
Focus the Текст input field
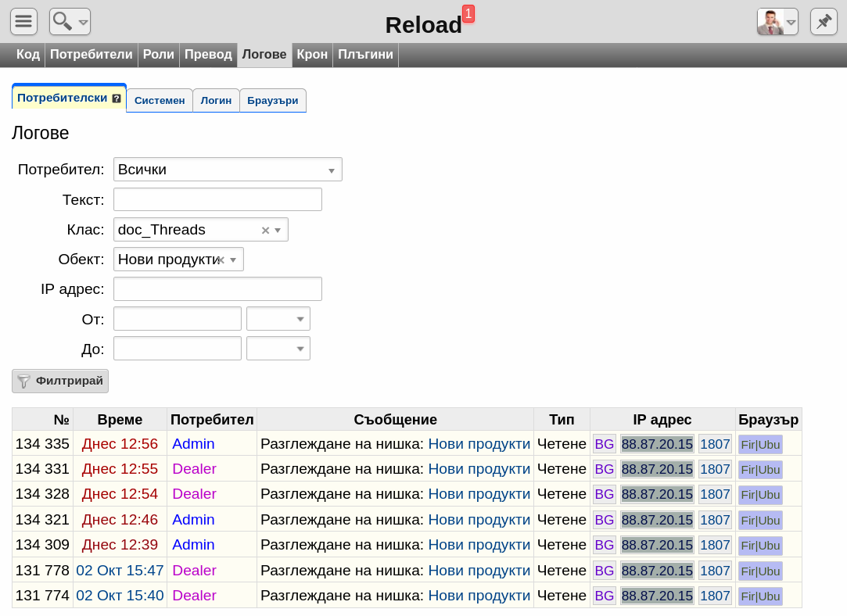click(x=217, y=200)
